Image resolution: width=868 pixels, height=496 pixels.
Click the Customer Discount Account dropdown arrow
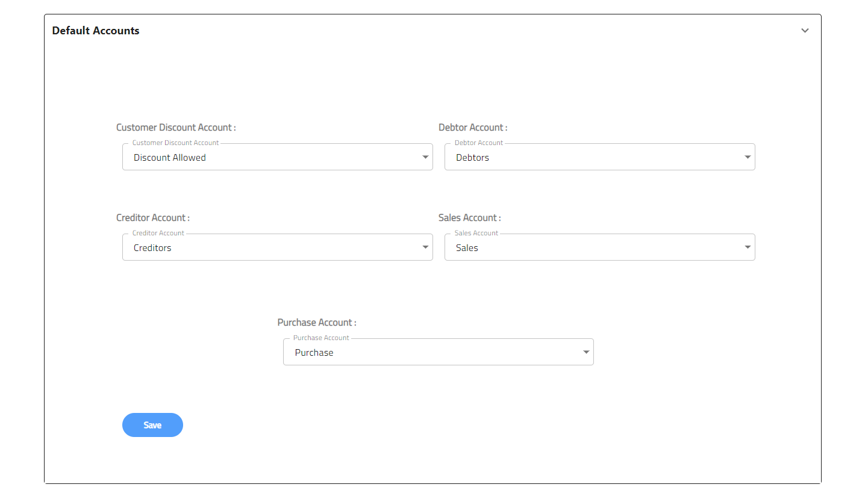(425, 157)
